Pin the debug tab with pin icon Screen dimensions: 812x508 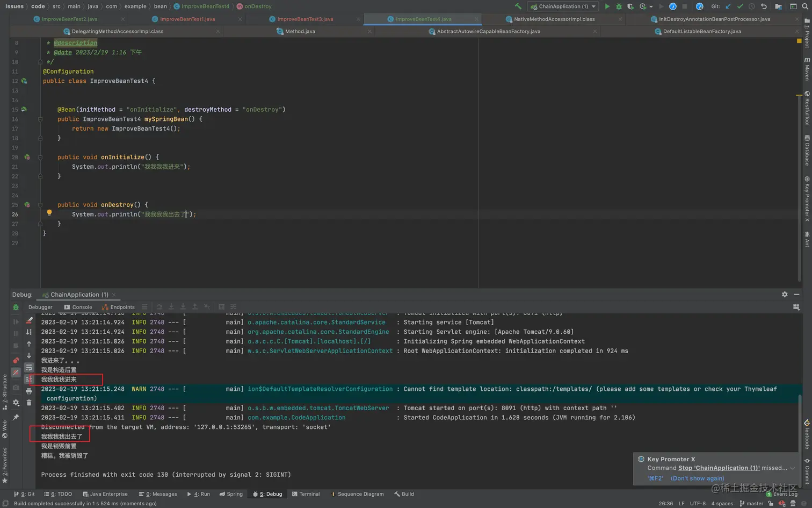click(x=16, y=417)
